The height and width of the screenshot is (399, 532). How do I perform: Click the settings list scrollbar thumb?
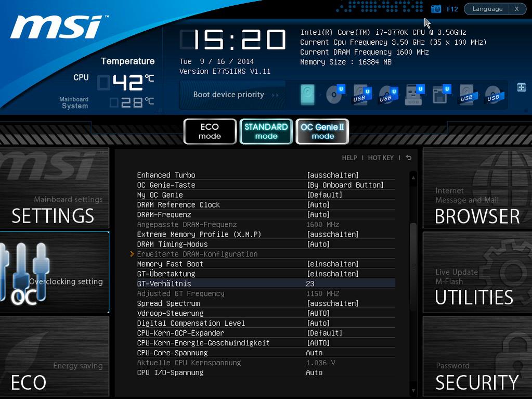413,267
